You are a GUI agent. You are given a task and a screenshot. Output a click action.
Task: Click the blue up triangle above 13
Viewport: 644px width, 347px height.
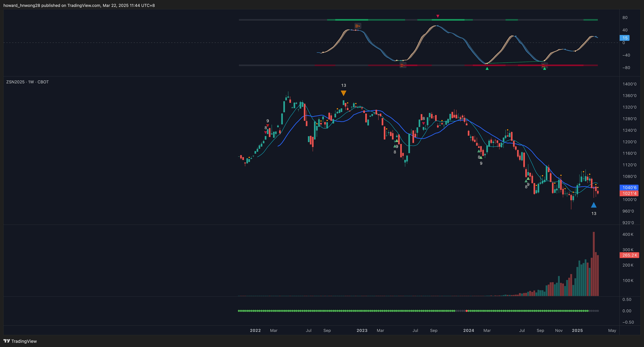[x=594, y=205]
